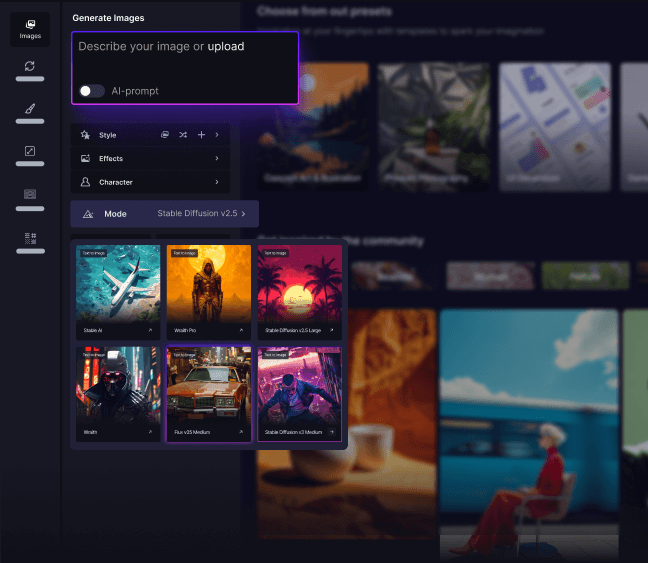Click the expand/resize sidebar icon
Image resolution: width=648 pixels, height=563 pixels.
point(30,151)
